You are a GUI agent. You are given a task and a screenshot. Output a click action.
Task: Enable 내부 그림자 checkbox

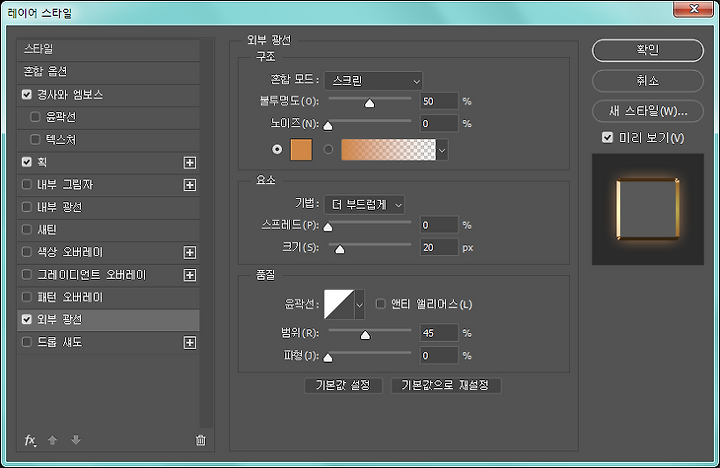point(27,185)
